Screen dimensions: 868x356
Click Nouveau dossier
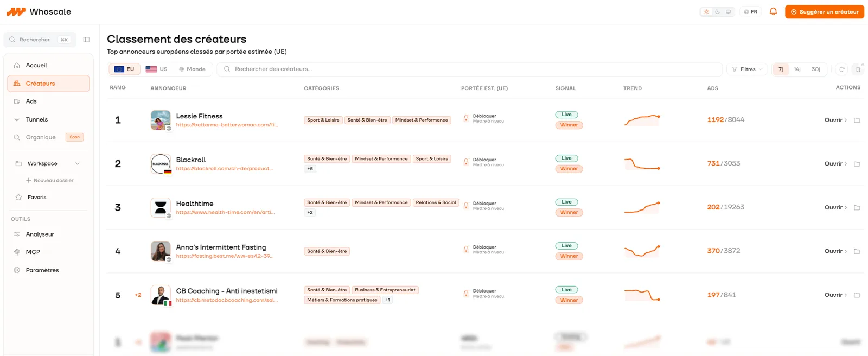(49, 180)
